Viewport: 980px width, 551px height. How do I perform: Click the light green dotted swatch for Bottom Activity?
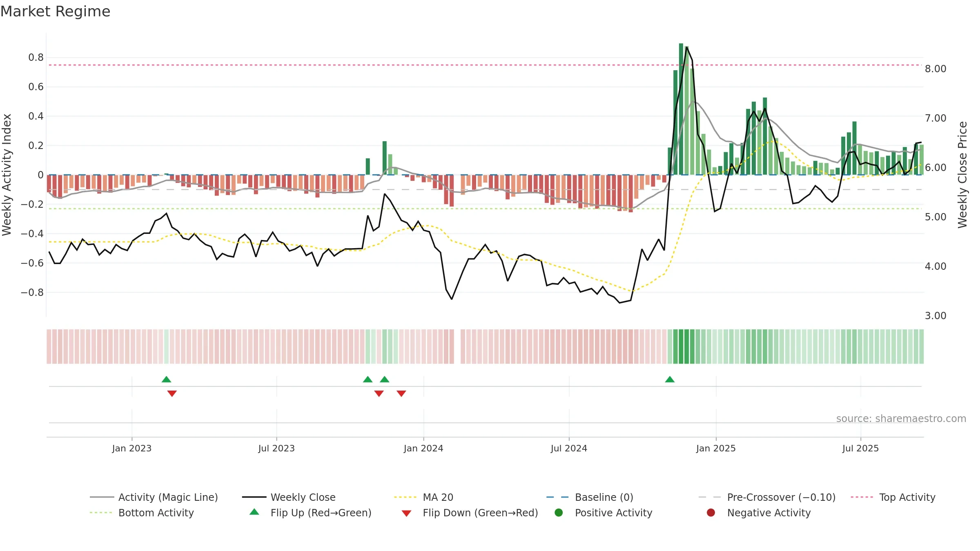coord(101,513)
